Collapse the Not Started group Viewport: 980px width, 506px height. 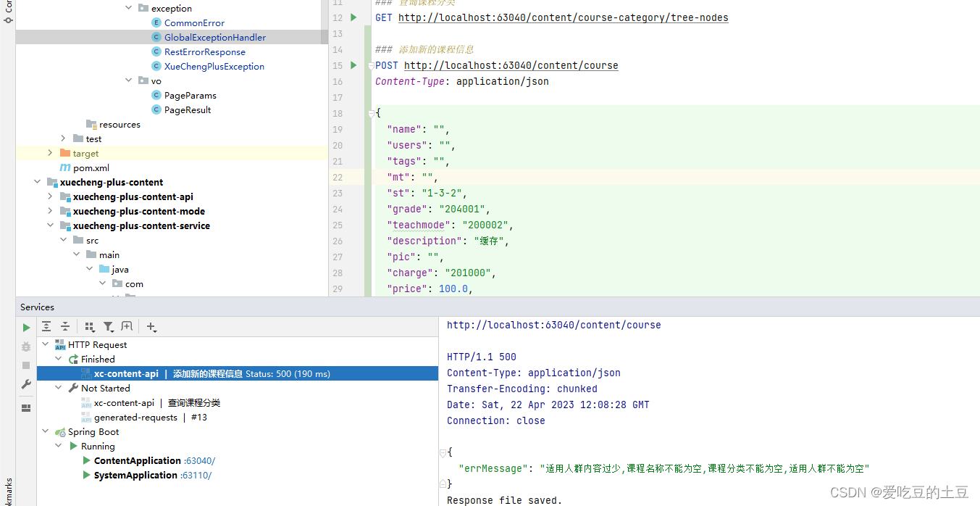click(x=59, y=389)
